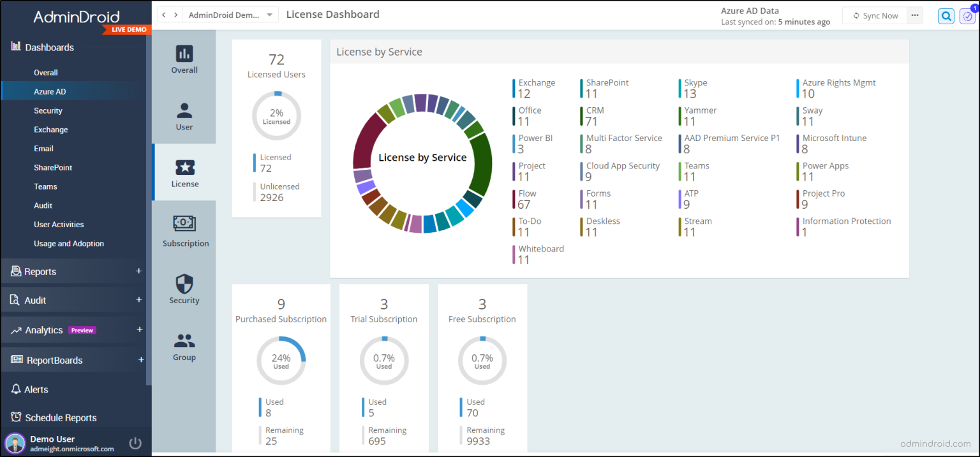This screenshot has width=980, height=457.
Task: Select the Teams dashboard entry
Action: 45,186
